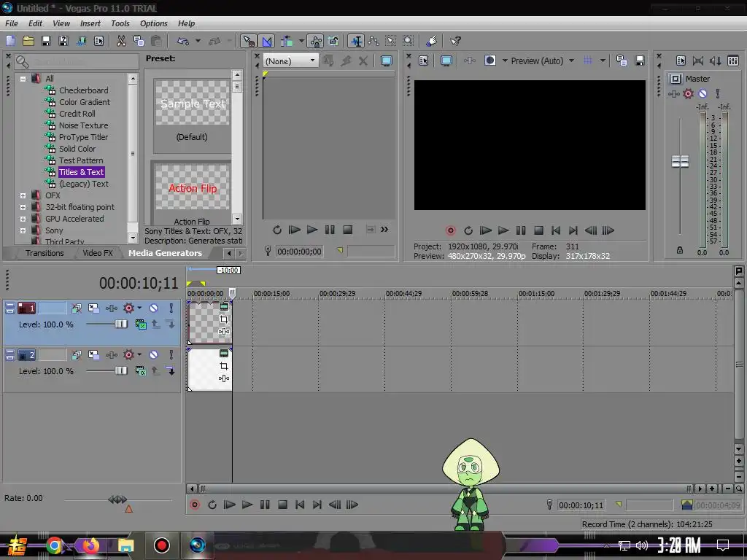The height and width of the screenshot is (560, 747).
Task: Click the Master bus label icon
Action: point(675,79)
